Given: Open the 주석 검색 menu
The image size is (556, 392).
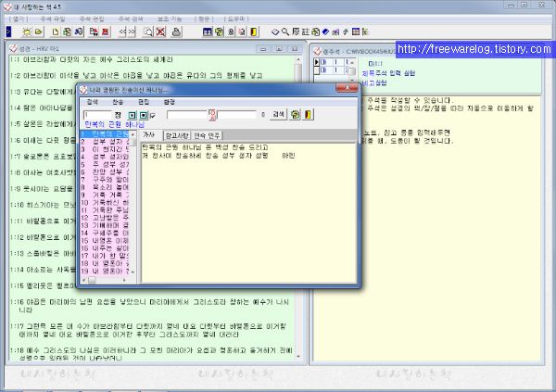Looking at the screenshot, I should coord(131,19).
